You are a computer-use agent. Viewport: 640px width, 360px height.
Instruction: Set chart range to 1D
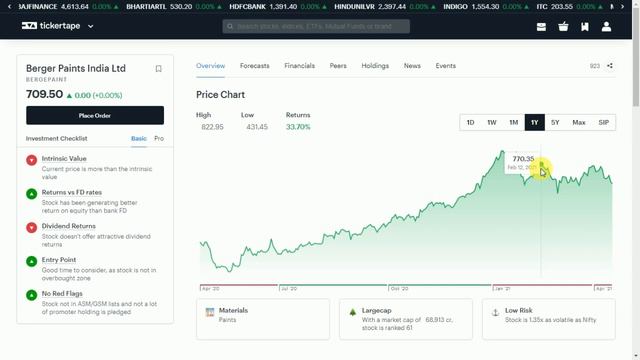[x=471, y=122]
